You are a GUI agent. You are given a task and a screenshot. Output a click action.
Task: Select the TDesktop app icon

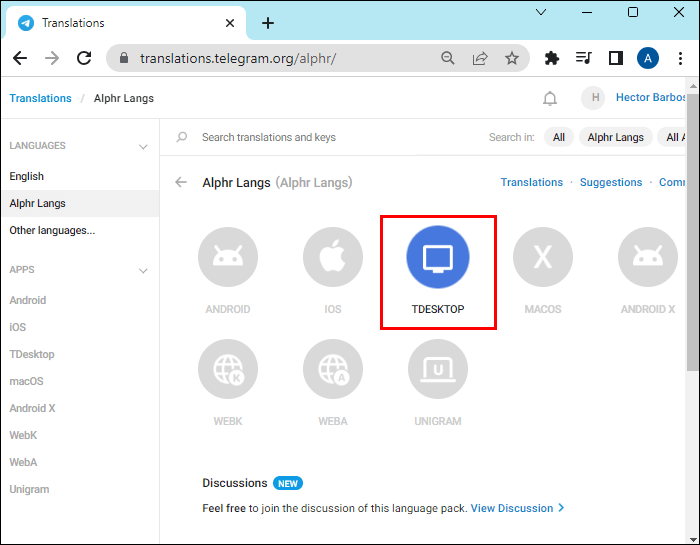click(x=438, y=257)
